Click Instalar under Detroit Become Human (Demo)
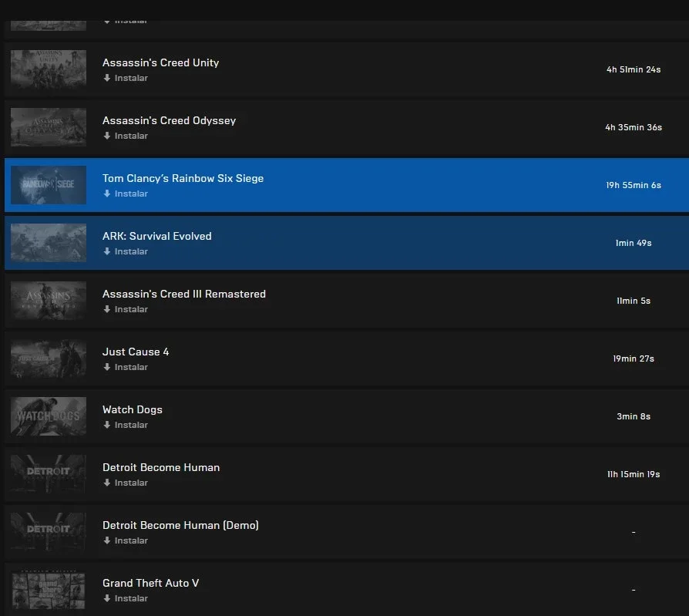Viewport: 689px width, 616px height. point(131,540)
